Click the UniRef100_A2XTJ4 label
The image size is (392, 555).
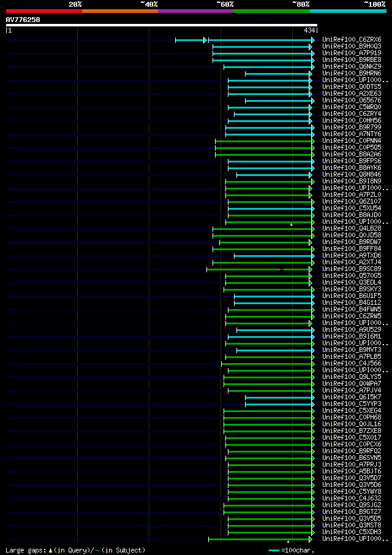coord(352,262)
